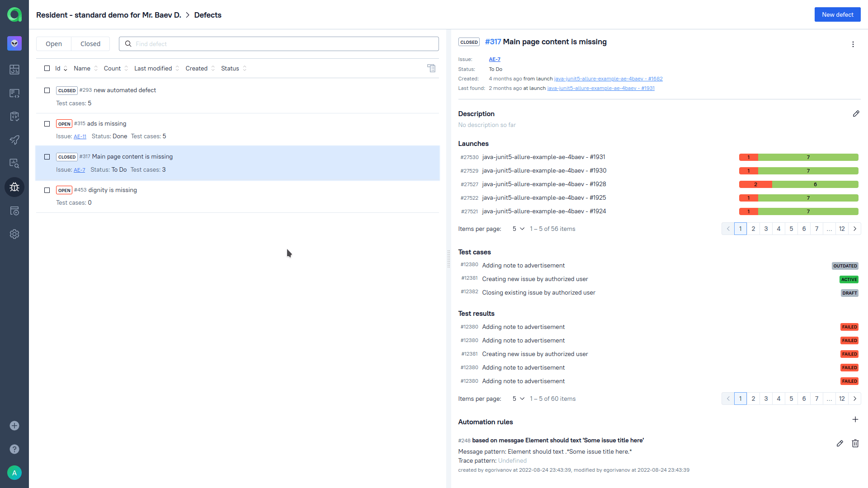868x488 pixels.
Task: Open the defect three-dot options menu
Action: [x=853, y=44]
